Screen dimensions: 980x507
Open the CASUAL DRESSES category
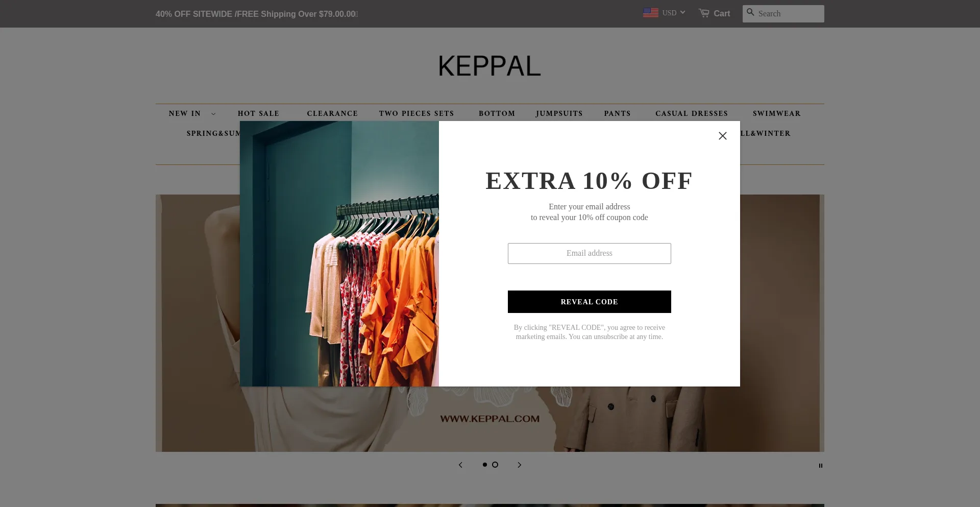692,113
